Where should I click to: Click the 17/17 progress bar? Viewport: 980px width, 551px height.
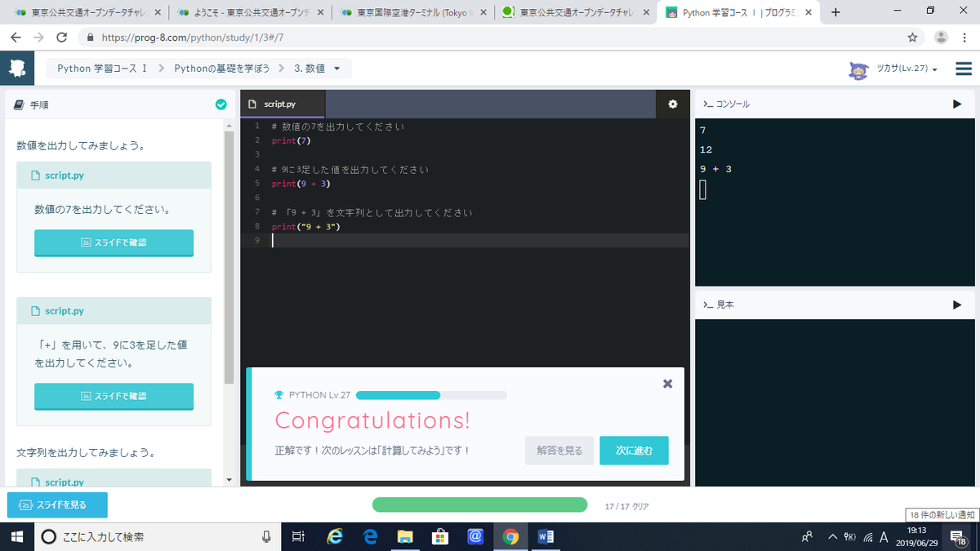click(479, 504)
